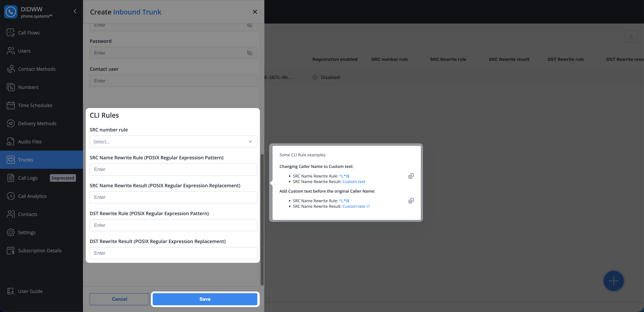The height and width of the screenshot is (312, 644).
Task: Close the Create Inbound Trunk panel
Action: (x=255, y=12)
